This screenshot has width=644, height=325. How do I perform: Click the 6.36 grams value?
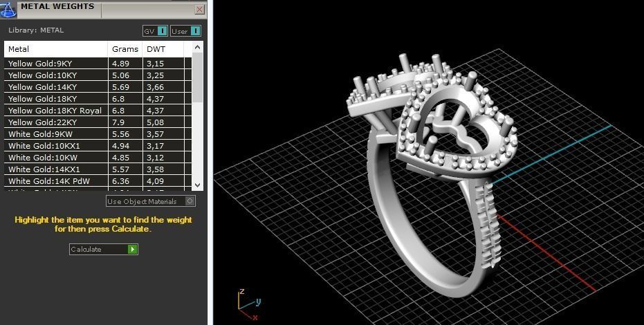[x=121, y=181]
